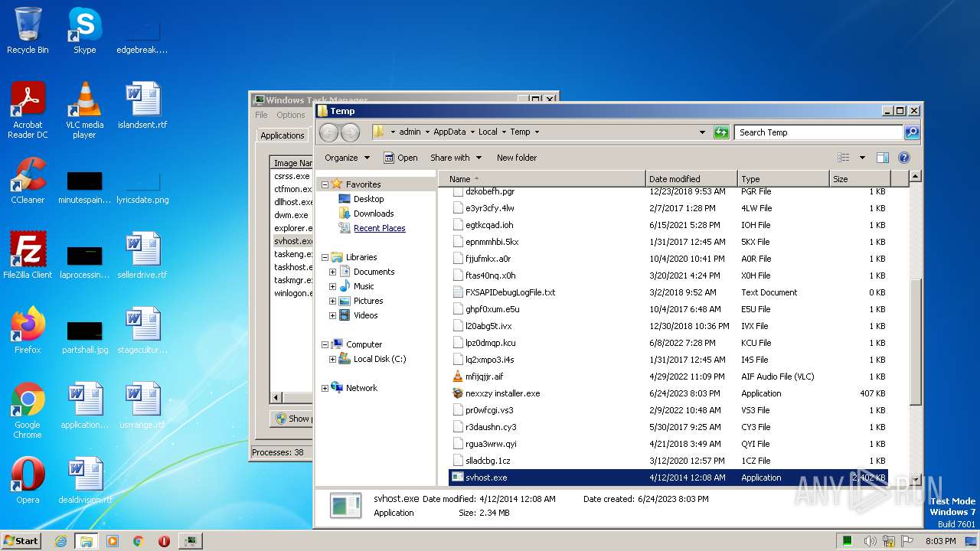This screenshot has height=551, width=980.
Task: Open Google Chrome desktop shortcut
Action: coord(28,410)
